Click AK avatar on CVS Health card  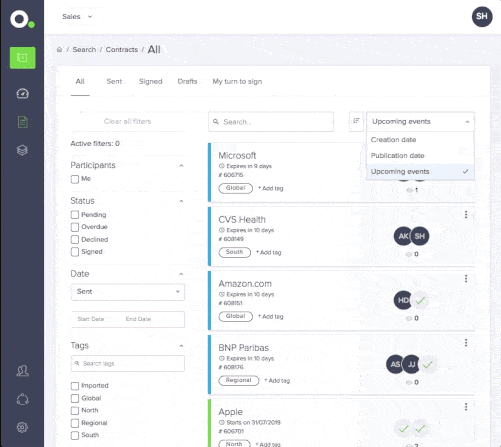[403, 236]
